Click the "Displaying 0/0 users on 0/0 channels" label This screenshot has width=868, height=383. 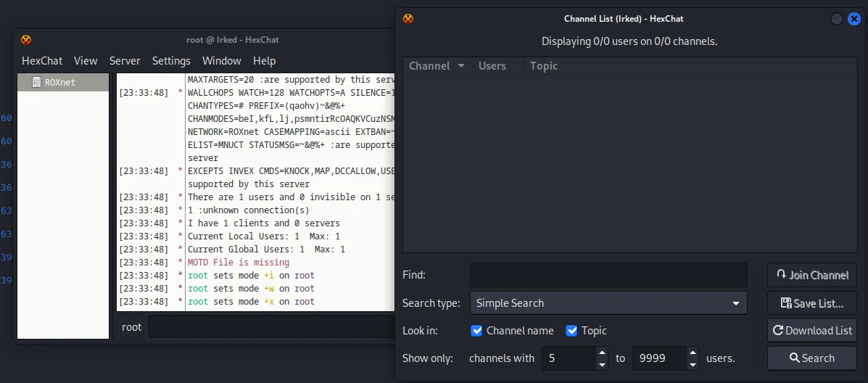pos(629,41)
